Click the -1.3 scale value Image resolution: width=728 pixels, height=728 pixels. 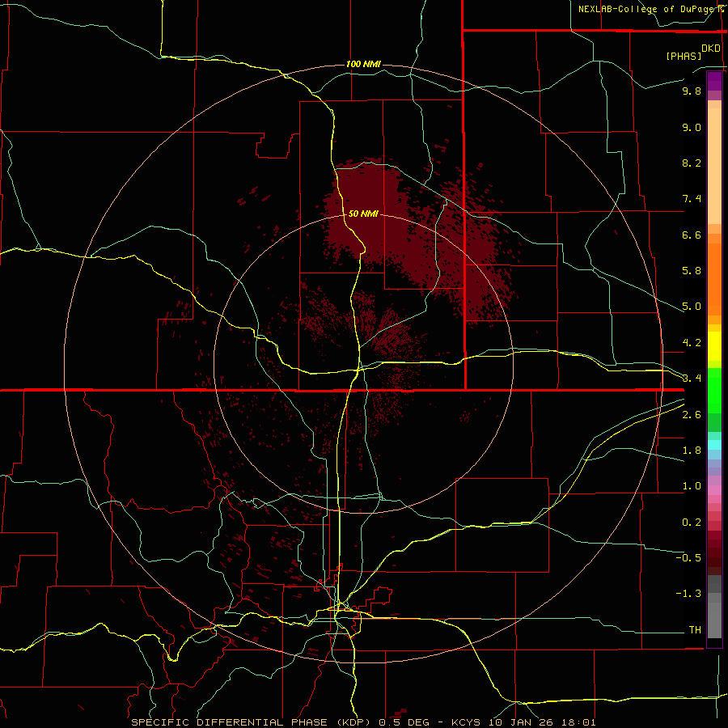688,594
